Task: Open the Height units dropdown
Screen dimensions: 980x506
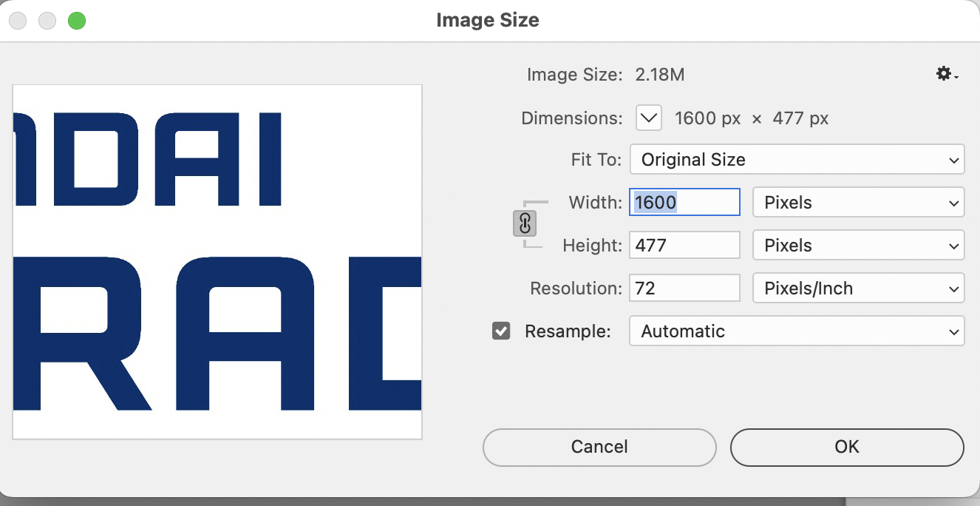Action: [858, 246]
